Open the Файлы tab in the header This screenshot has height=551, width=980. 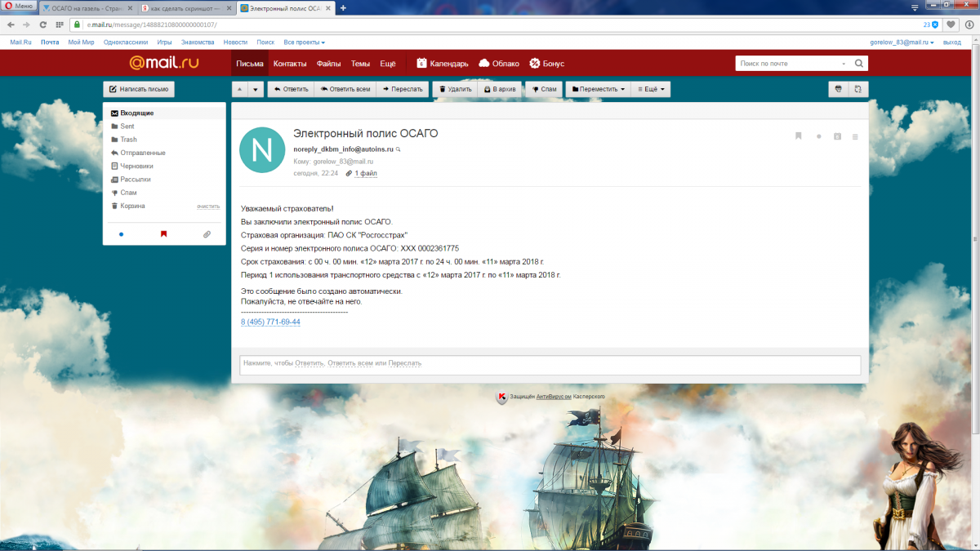pyautogui.click(x=329, y=64)
